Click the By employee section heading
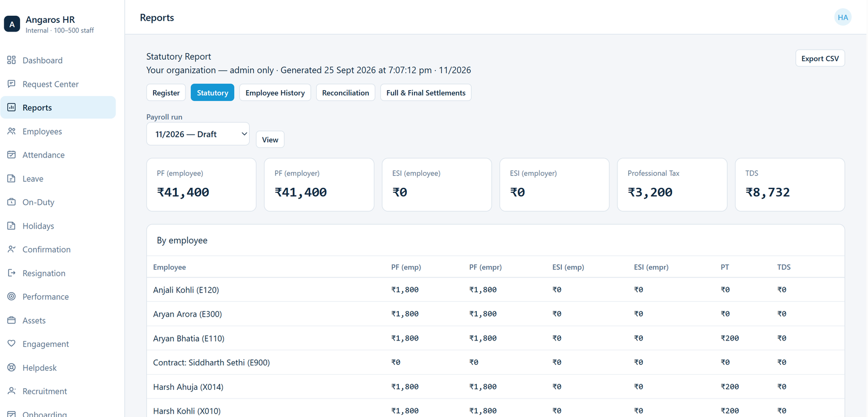This screenshot has width=868, height=417. (182, 241)
